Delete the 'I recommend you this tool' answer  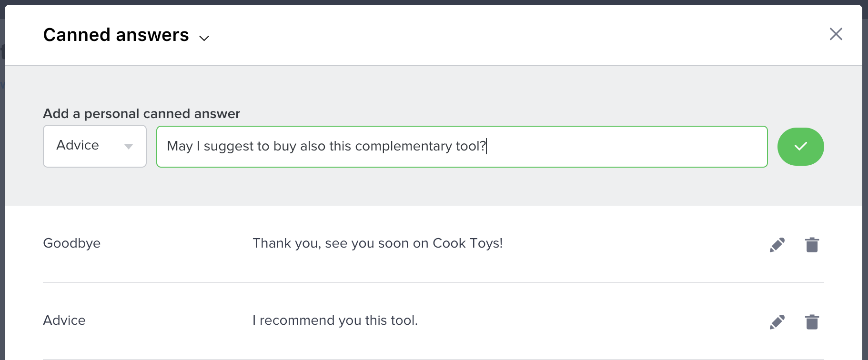tap(812, 322)
